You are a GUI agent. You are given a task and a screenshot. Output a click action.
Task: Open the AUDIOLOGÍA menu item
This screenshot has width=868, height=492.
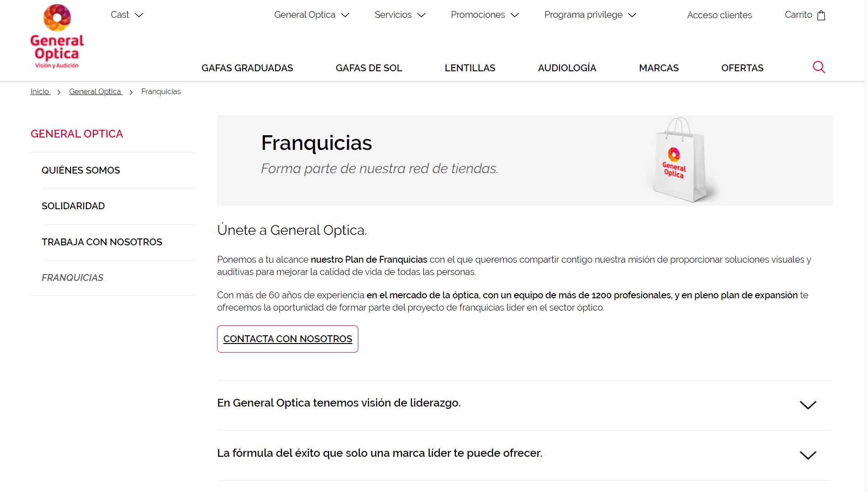pyautogui.click(x=567, y=68)
